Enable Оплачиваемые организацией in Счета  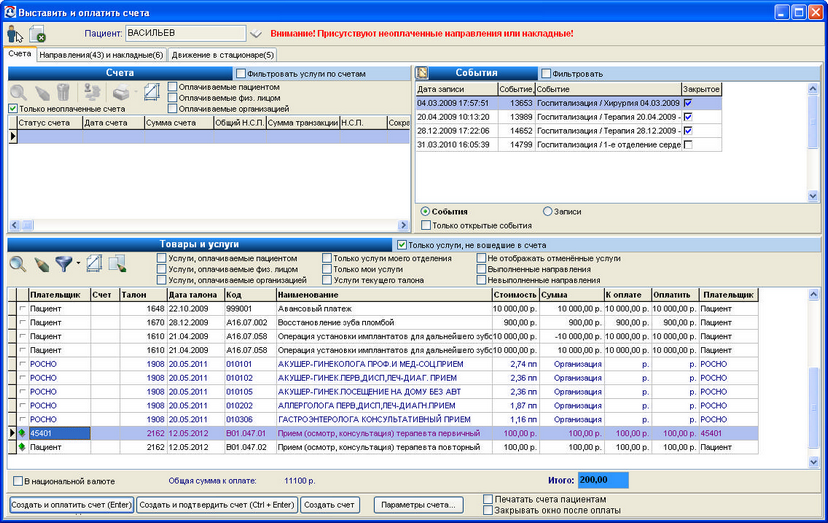(x=172, y=109)
